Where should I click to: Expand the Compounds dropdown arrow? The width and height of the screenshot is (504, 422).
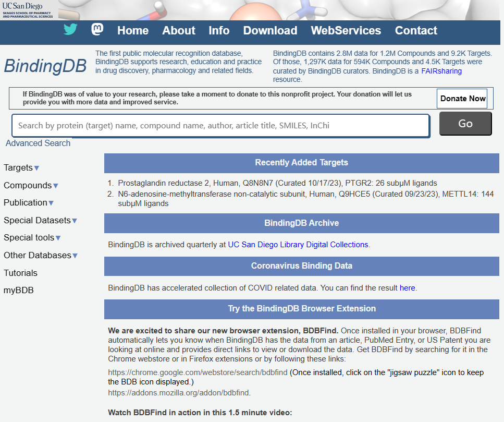[x=55, y=186]
